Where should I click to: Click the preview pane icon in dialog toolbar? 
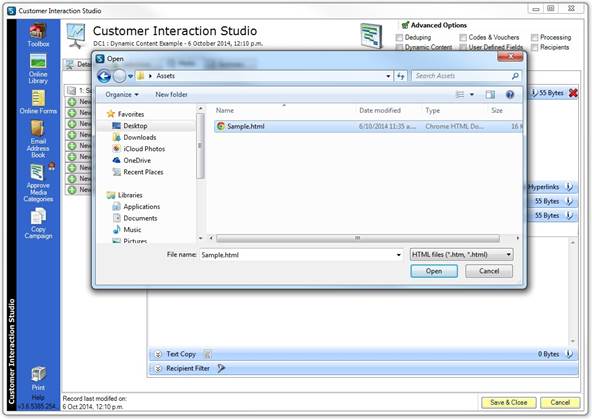[x=490, y=94]
